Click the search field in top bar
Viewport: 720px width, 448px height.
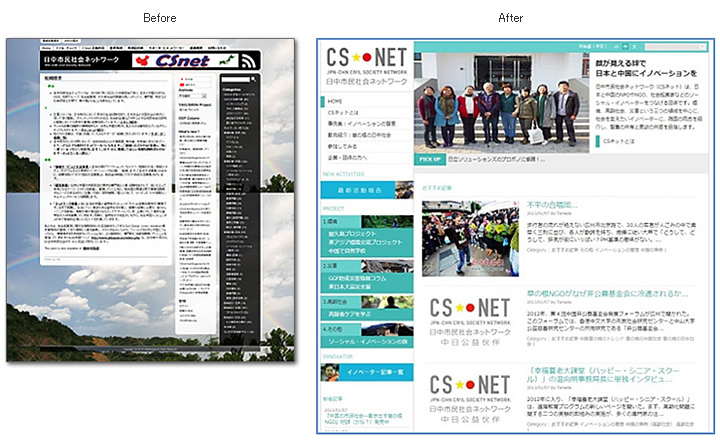[x=675, y=46]
